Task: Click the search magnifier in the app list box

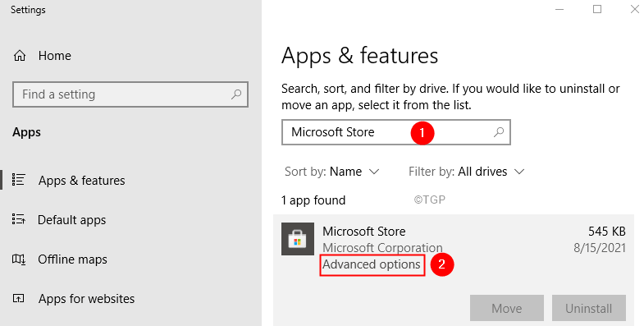Action: 499,132
